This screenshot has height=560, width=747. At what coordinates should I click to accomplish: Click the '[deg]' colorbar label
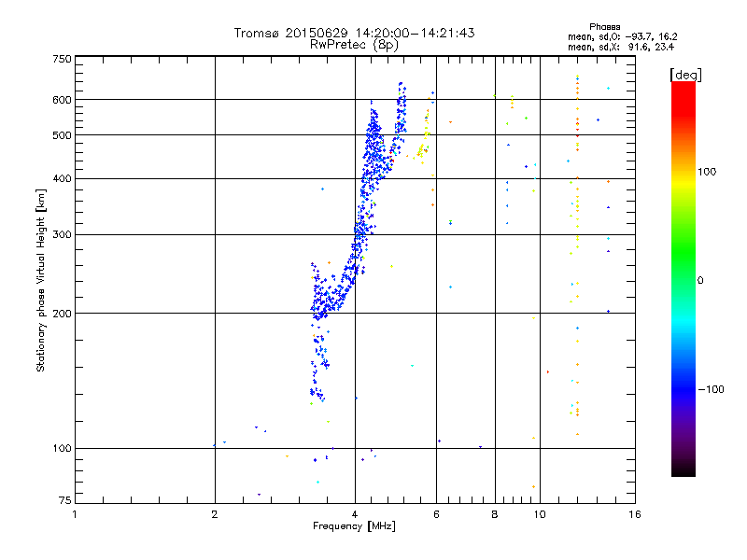coord(685,75)
